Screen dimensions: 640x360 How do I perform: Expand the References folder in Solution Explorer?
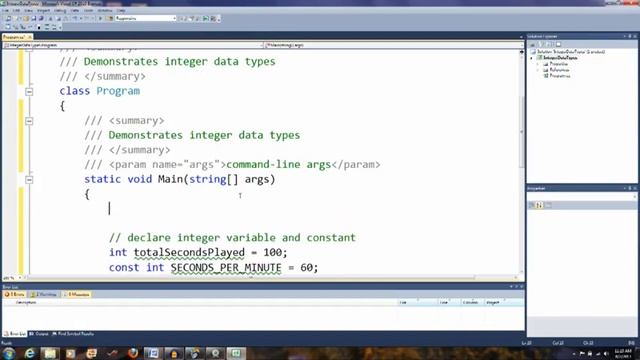point(538,70)
